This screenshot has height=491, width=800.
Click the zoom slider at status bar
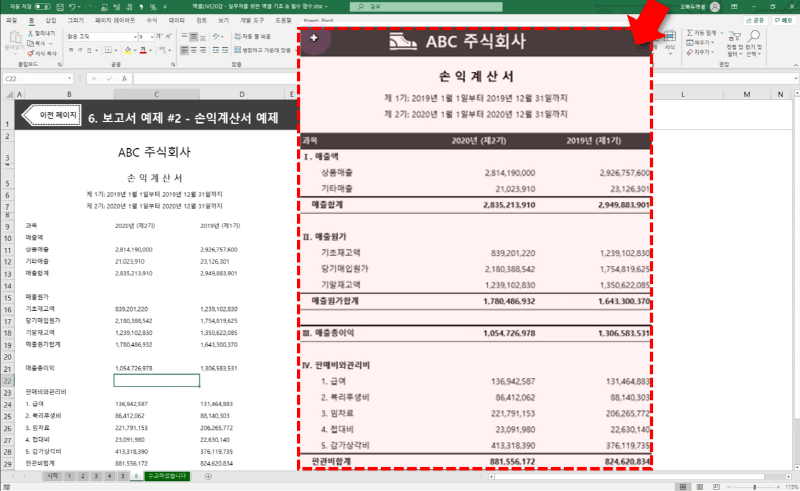(754, 487)
